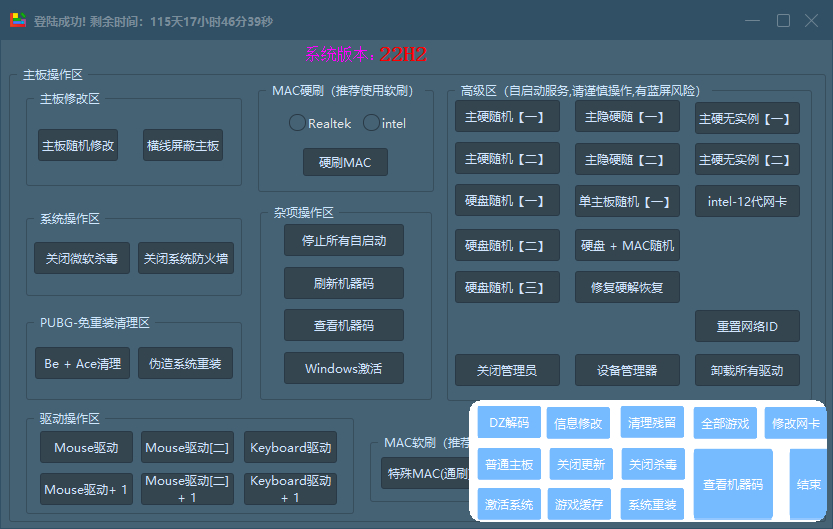833x529 pixels.
Task: Click 关闭微软杀毒 to disable Defender
Action: pos(82,258)
